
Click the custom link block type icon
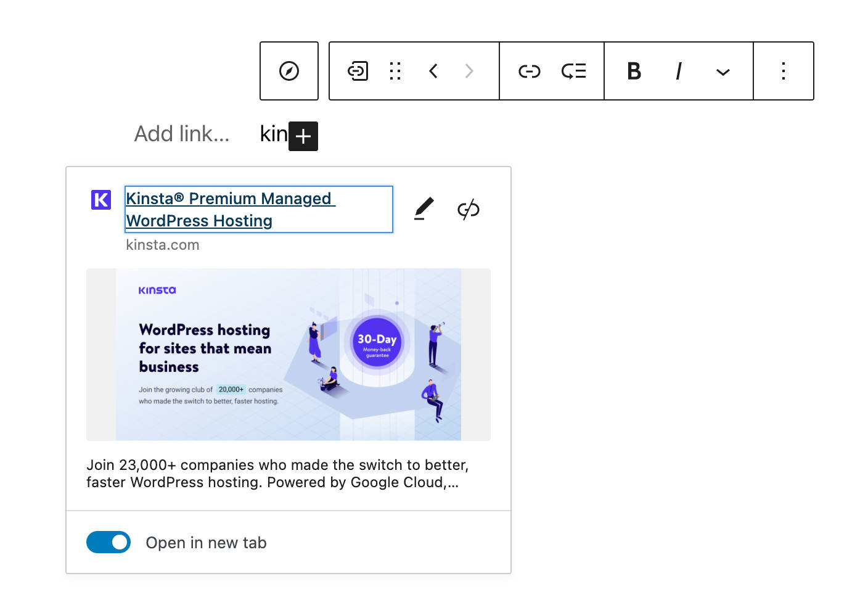coord(358,71)
